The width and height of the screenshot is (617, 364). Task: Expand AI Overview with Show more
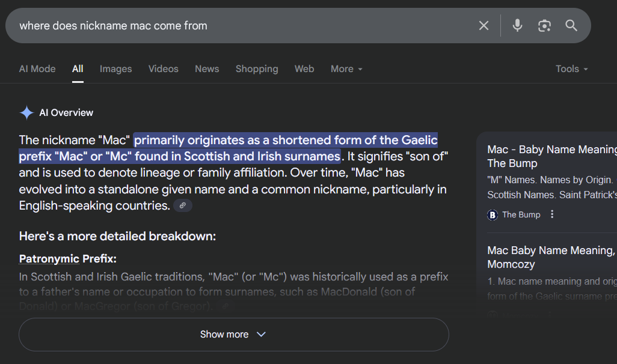coord(234,334)
